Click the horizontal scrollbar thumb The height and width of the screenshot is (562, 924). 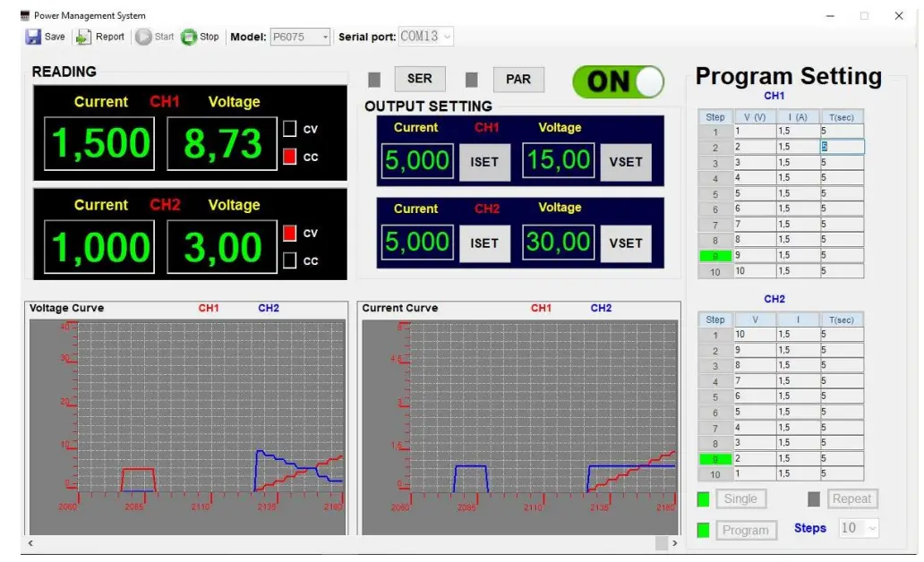[x=662, y=543]
